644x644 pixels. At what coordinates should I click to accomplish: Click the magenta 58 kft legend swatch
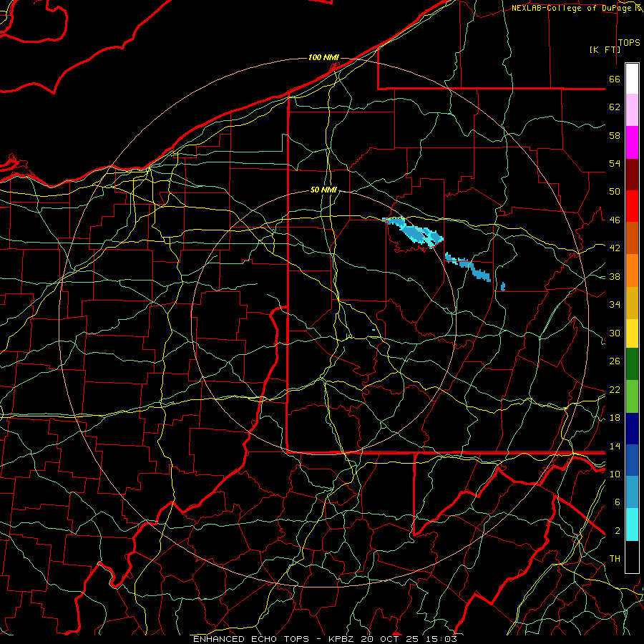[x=632, y=142]
